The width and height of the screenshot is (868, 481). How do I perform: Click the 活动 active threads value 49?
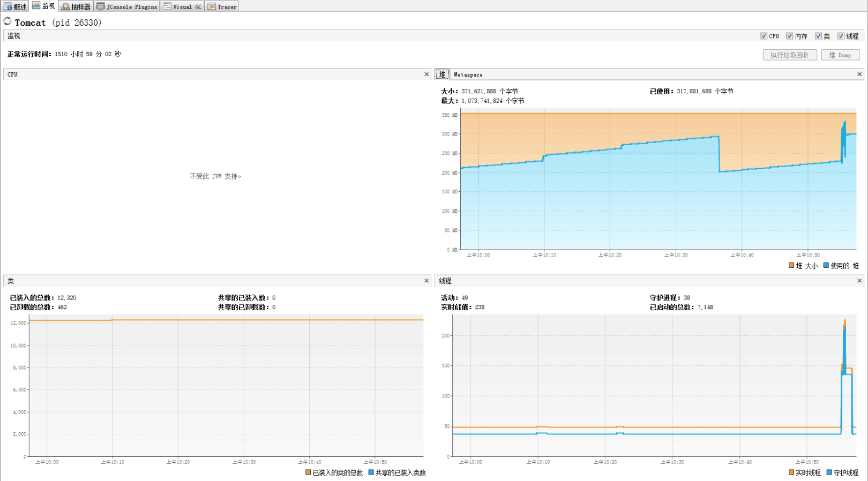coord(465,298)
